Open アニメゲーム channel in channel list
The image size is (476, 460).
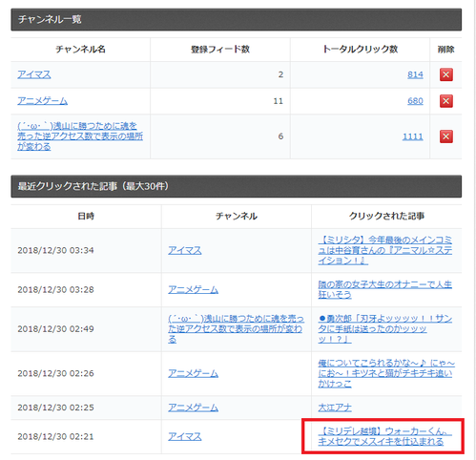point(42,101)
